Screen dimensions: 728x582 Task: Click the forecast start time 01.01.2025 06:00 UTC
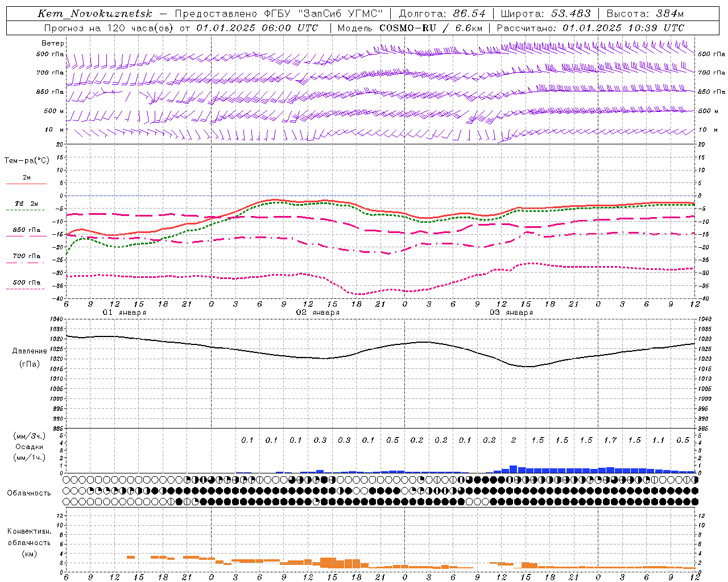click(257, 28)
